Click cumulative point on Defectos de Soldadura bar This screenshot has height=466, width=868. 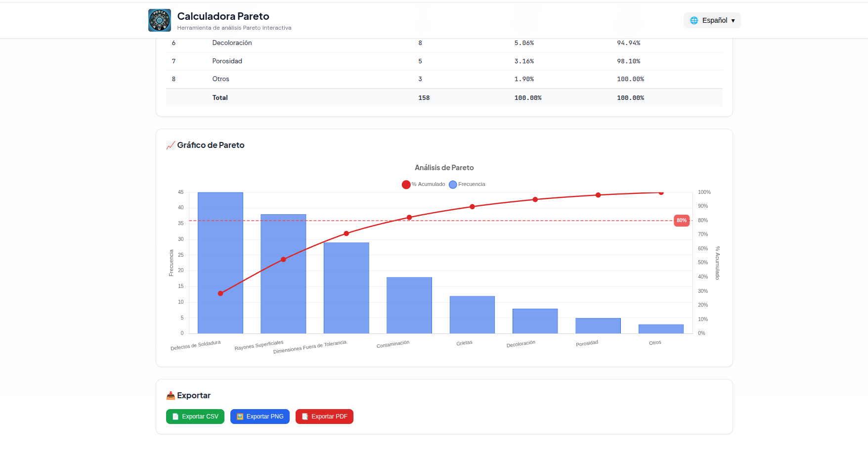[x=220, y=293]
